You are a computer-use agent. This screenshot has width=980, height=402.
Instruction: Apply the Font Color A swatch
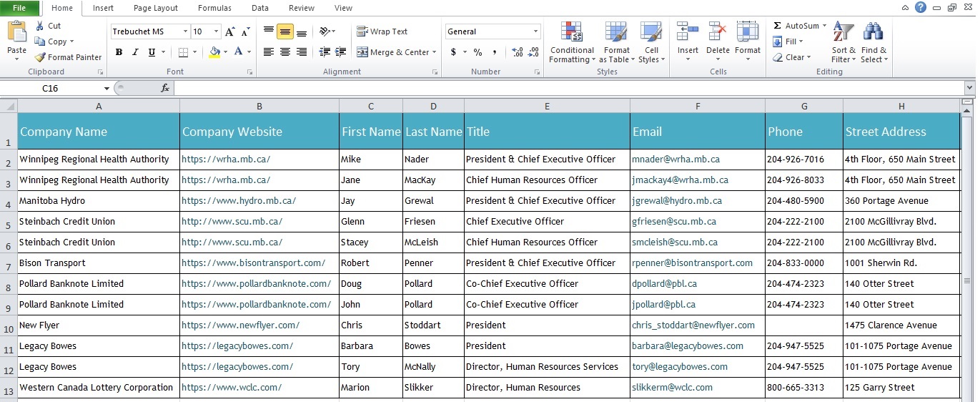click(239, 52)
